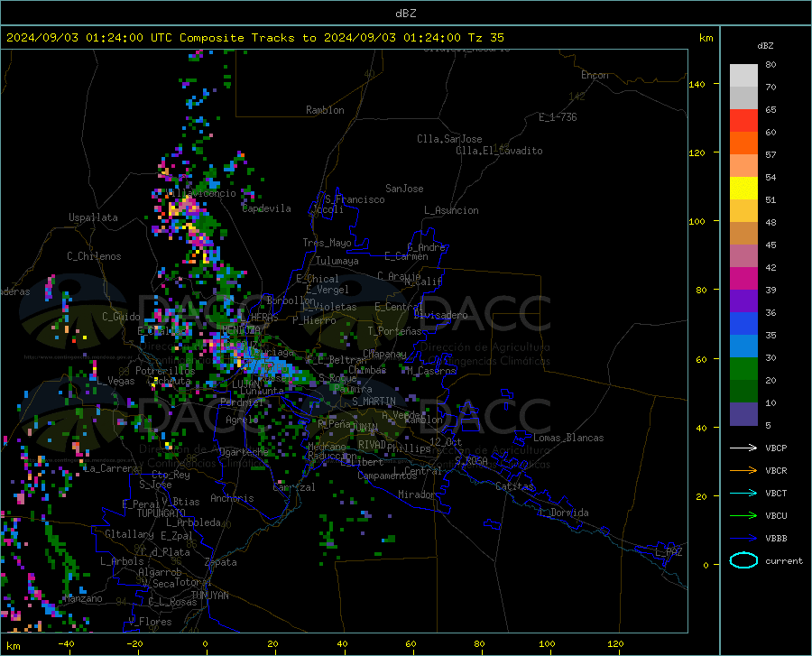Click the 'E_1-736' map label

[x=558, y=117]
